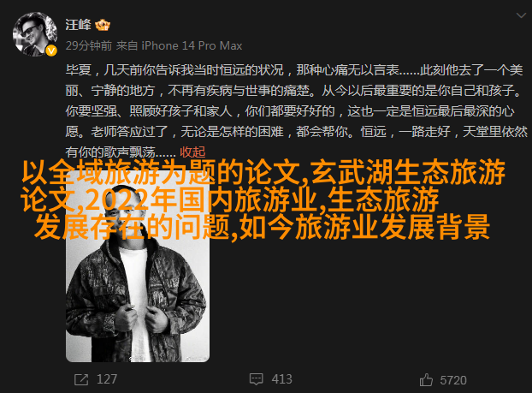This screenshot has height=393, width=532.
Task: Click the repost count 127
Action: 107,379
